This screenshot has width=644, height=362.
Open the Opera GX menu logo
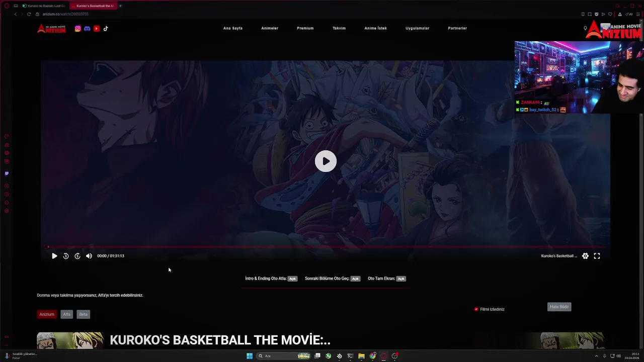coord(7,6)
